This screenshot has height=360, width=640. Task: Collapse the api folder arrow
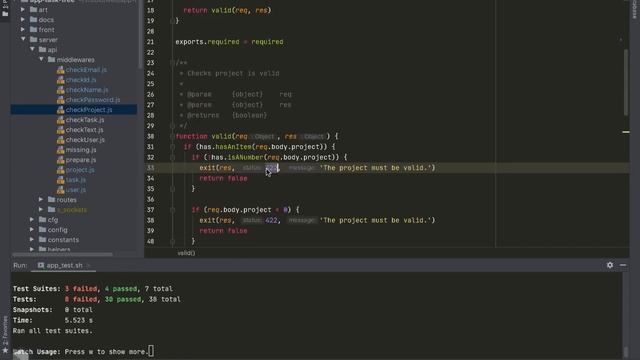32,49
